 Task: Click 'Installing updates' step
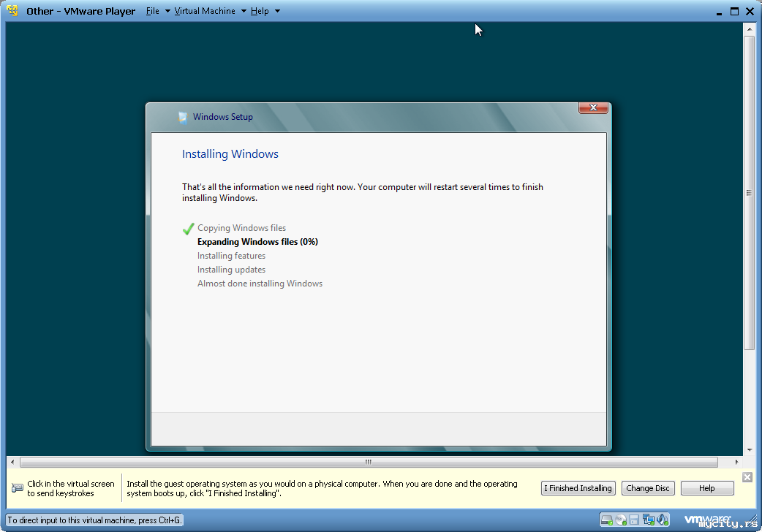click(231, 270)
